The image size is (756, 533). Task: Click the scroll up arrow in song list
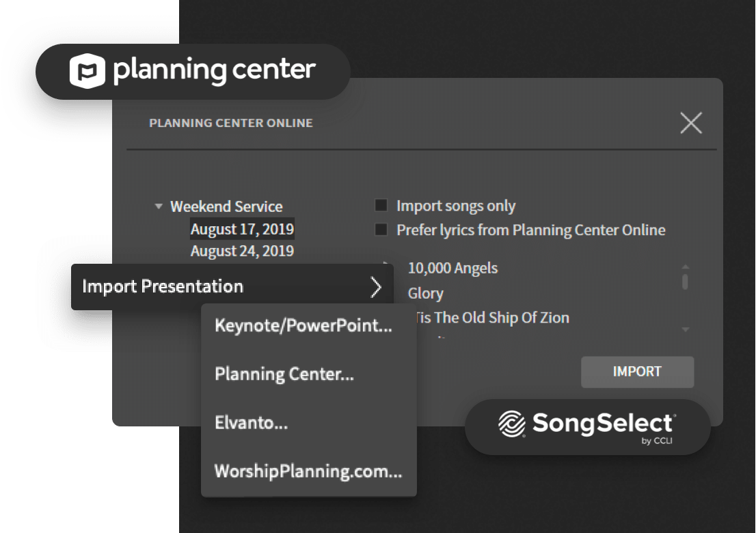(685, 266)
